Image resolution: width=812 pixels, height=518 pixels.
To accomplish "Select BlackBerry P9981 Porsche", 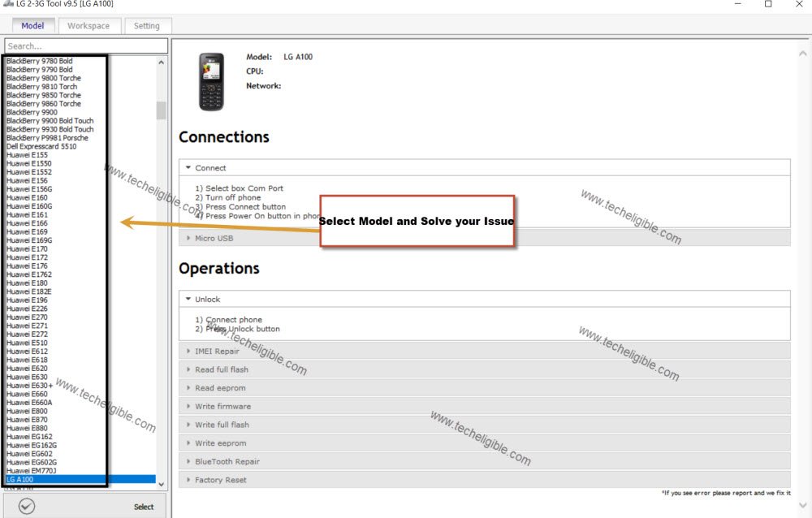I will [x=47, y=138].
